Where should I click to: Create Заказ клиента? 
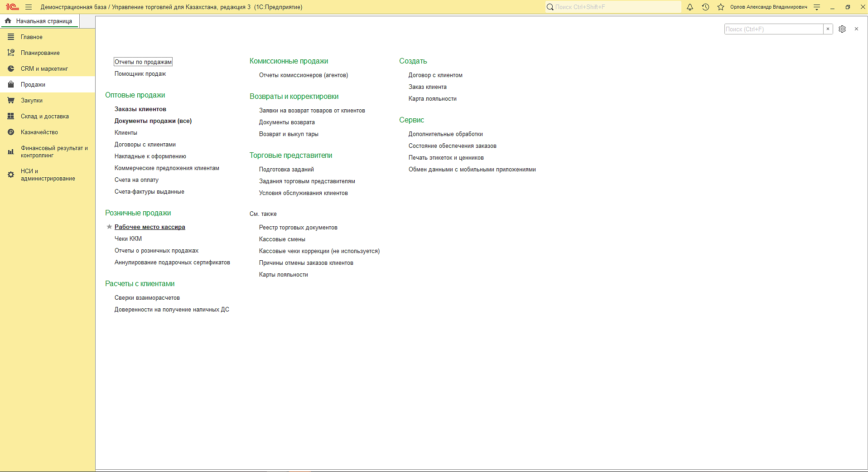pyautogui.click(x=428, y=87)
